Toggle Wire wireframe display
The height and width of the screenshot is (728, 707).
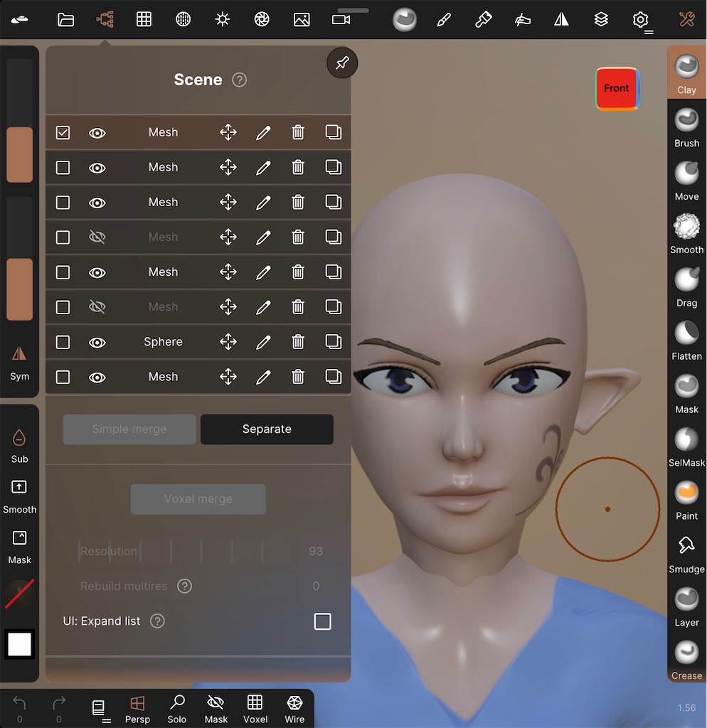(x=294, y=709)
